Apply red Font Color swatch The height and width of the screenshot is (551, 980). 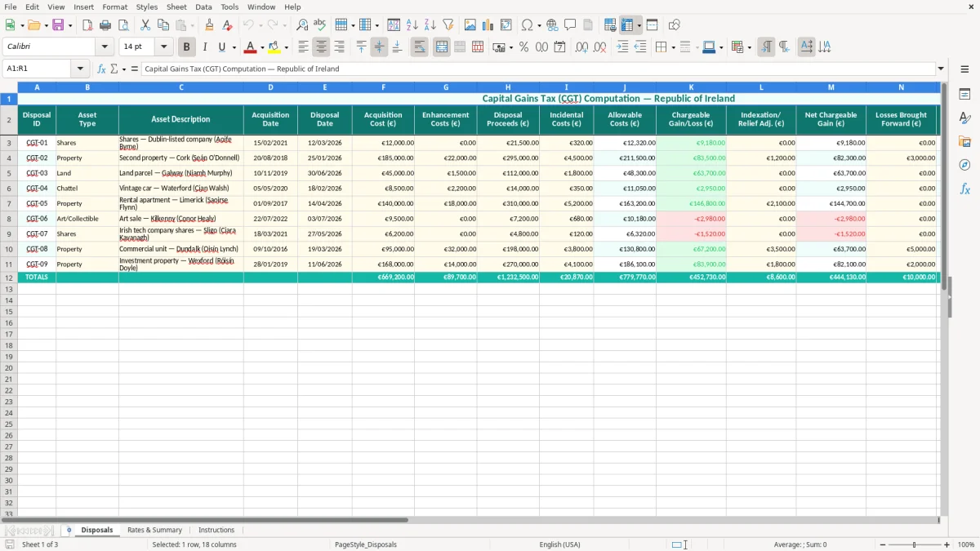pos(251,47)
